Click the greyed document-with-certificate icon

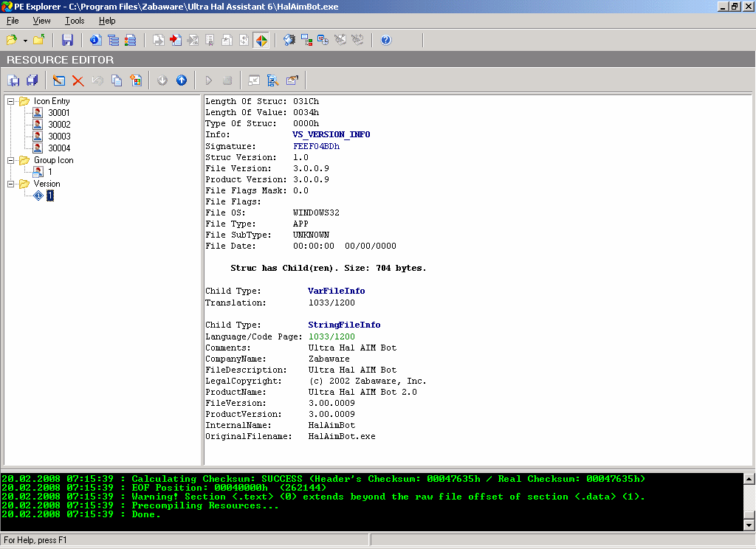210,40
